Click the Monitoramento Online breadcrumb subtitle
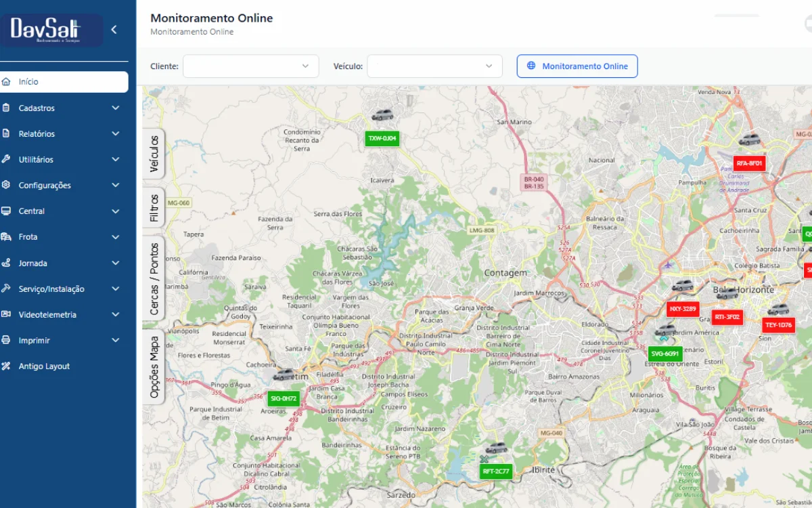 [192, 32]
